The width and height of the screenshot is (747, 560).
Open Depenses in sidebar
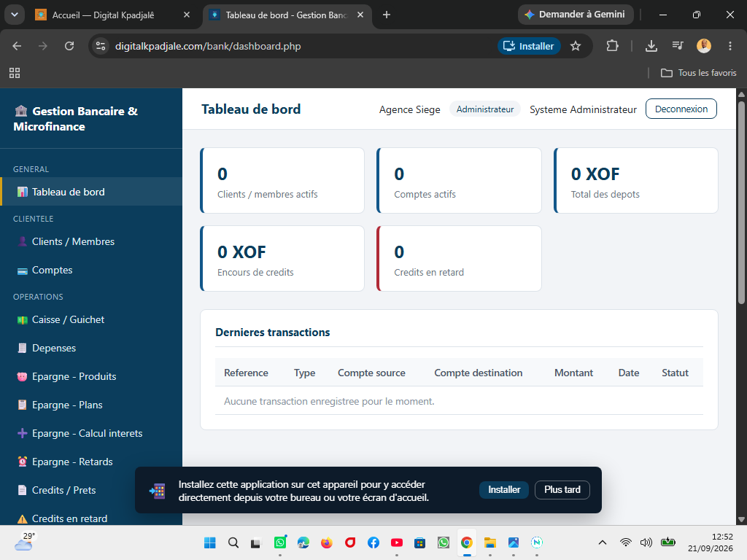pyautogui.click(x=91, y=348)
